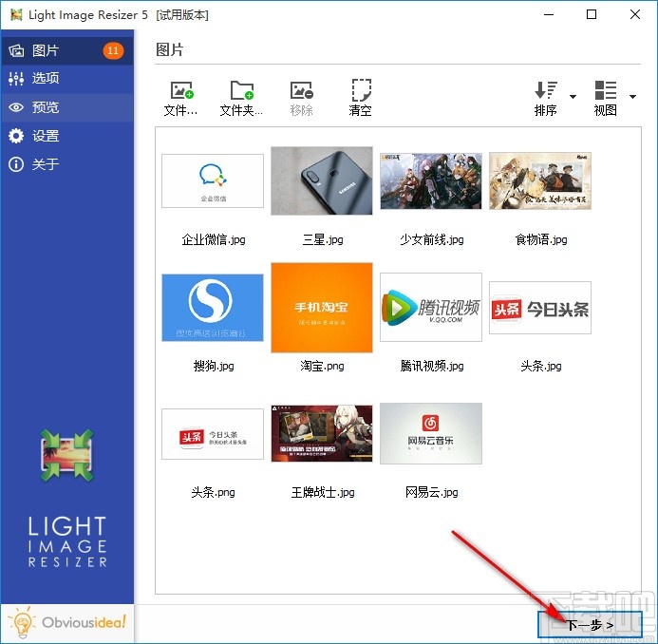658x644 pixels.
Task: Switch to the 预览 preview section
Action: coord(67,107)
